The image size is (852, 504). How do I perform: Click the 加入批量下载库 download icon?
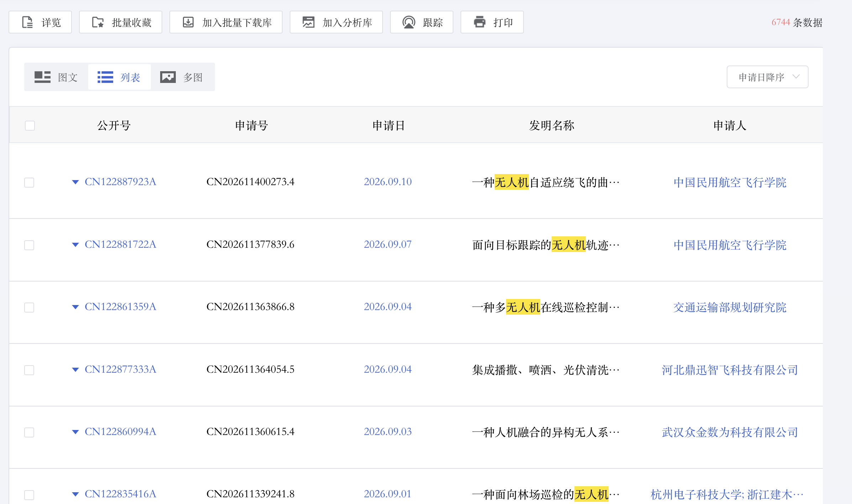point(188,22)
